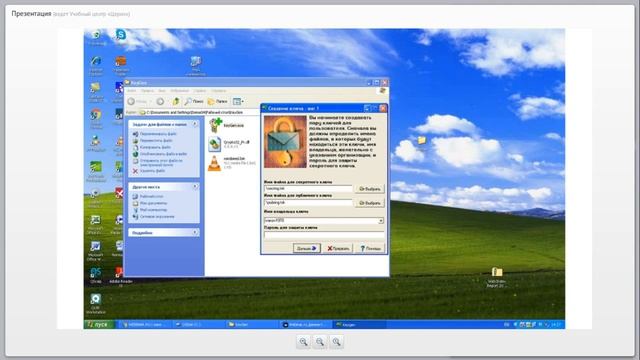Open Поиск (Search) in Explorer toolbar
640x360 pixels.
pyautogui.click(x=194, y=101)
